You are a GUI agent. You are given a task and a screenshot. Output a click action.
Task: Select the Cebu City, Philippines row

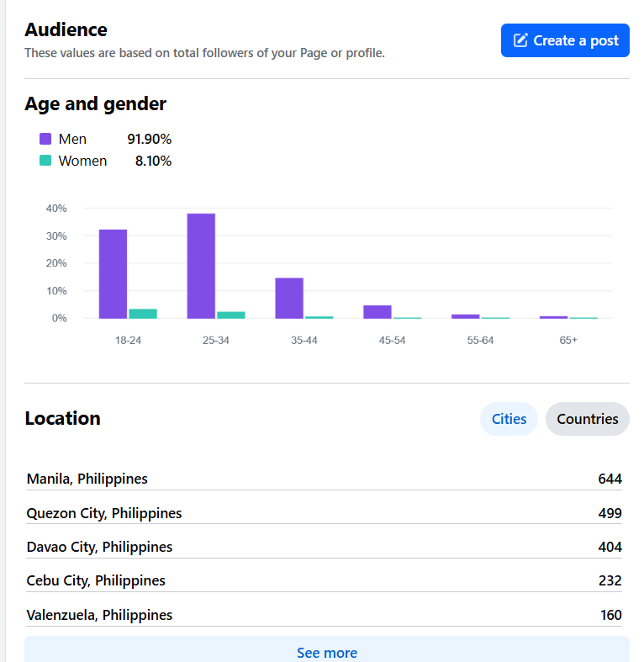pos(324,580)
